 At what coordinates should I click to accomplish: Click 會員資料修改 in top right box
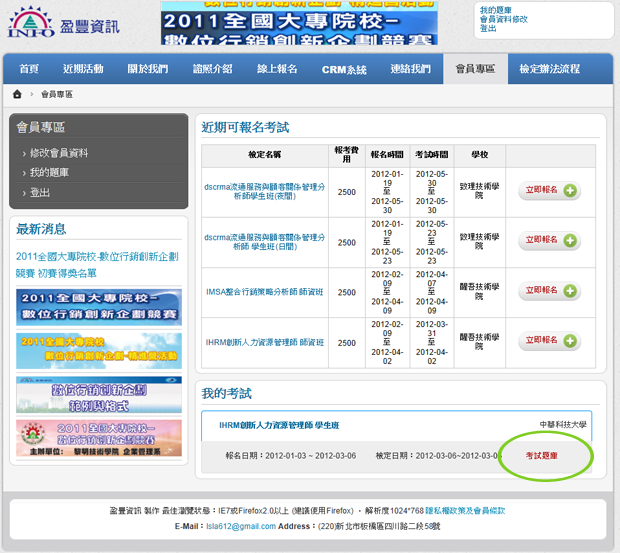[x=504, y=19]
